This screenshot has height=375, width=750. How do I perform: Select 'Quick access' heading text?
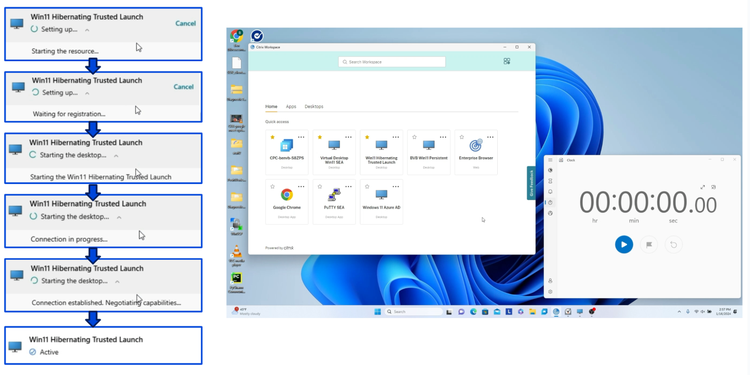tap(277, 121)
